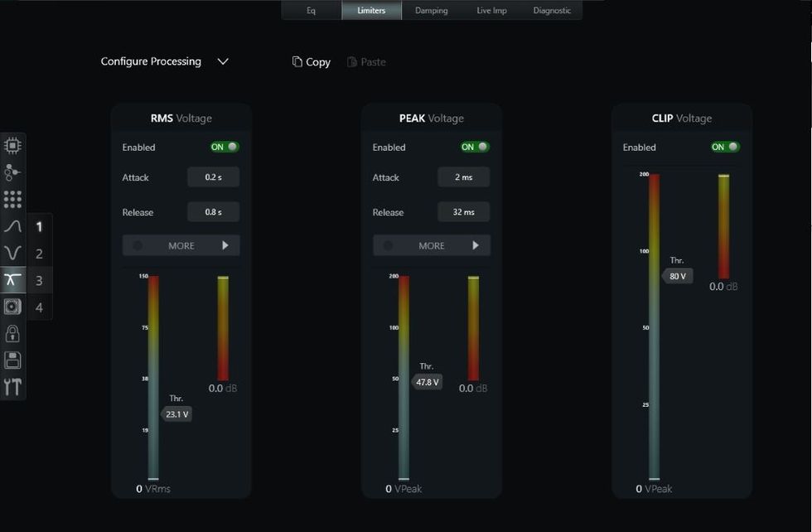Click the padlock icon in sidebar
This screenshot has width=812, height=532.
click(x=12, y=333)
